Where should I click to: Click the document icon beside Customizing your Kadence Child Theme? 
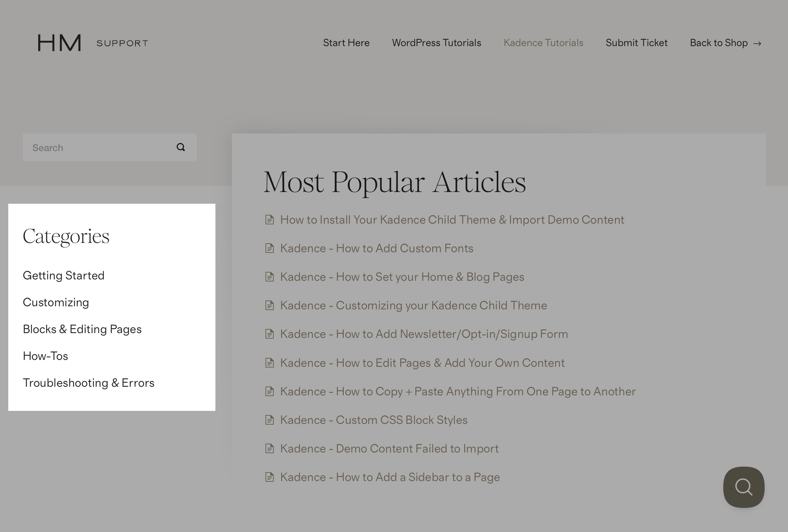[269, 305]
